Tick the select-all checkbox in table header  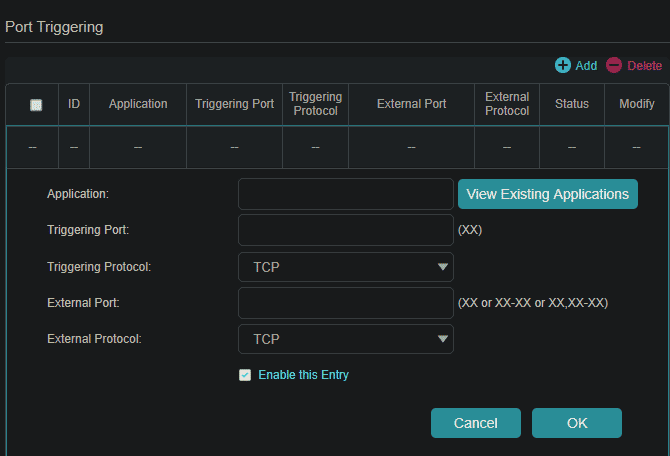(x=36, y=105)
